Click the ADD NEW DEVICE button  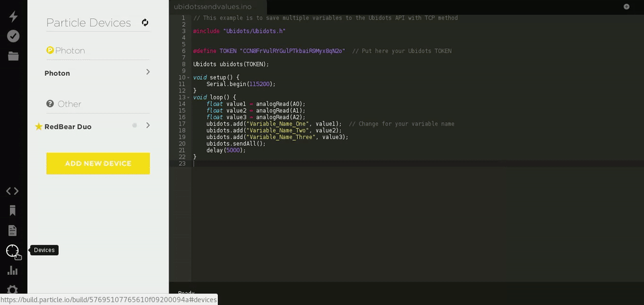click(98, 164)
